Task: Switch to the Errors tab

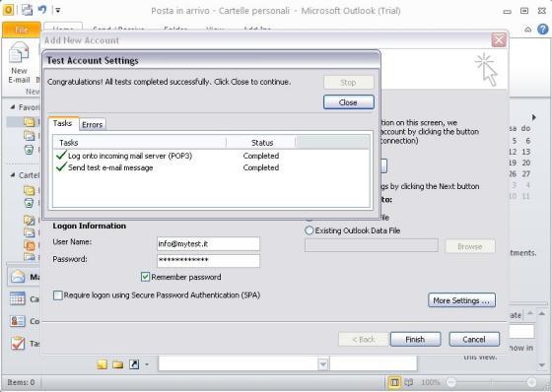Action: tap(93, 124)
